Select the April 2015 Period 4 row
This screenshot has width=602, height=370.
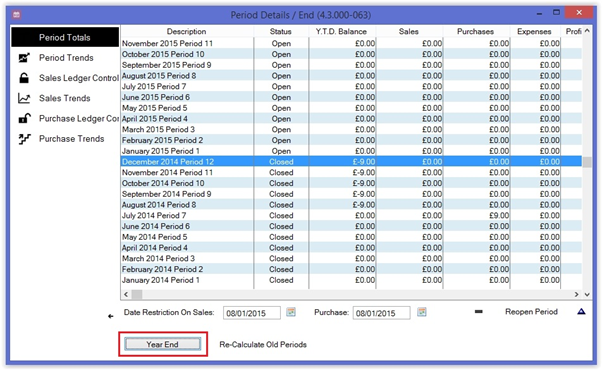351,119
